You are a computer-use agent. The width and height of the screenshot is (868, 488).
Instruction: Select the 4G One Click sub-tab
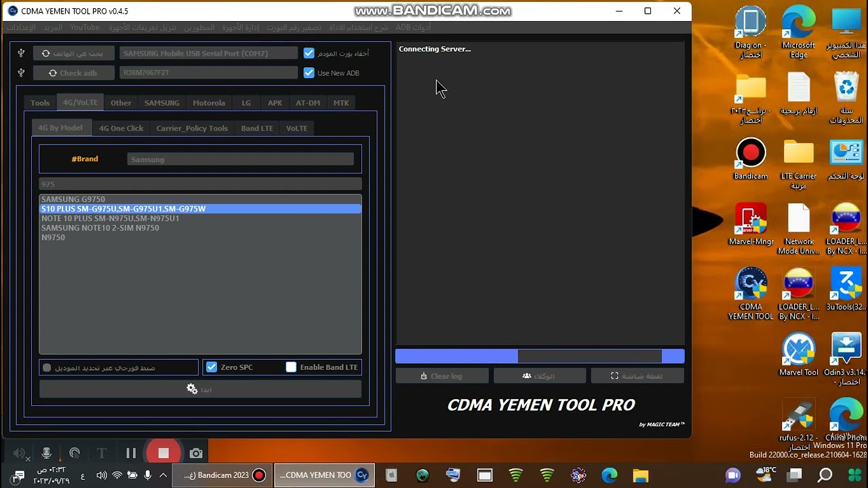click(121, 128)
